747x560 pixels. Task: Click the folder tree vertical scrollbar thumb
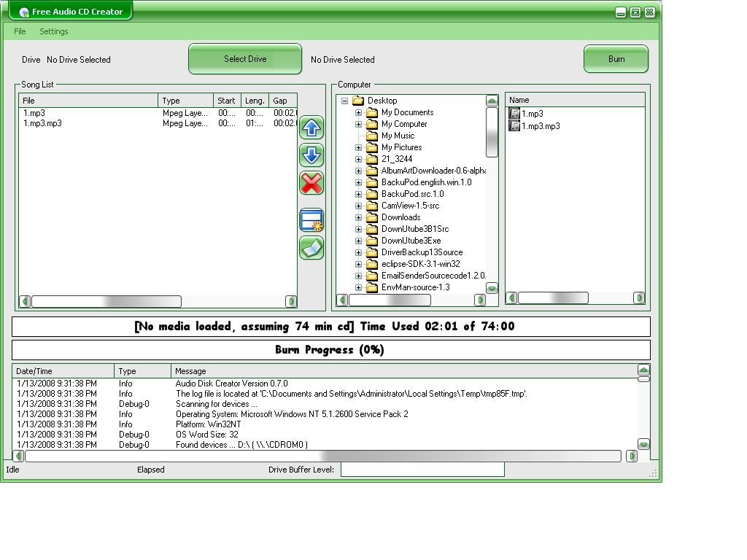[492, 132]
